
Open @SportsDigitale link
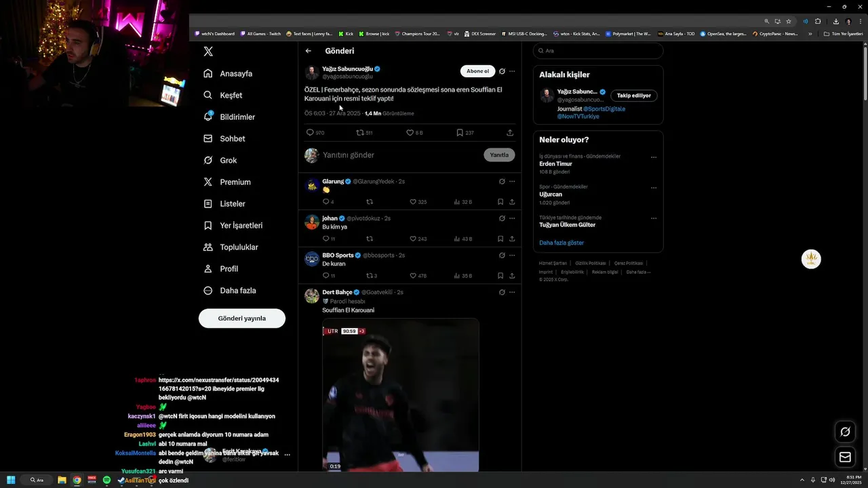click(604, 108)
